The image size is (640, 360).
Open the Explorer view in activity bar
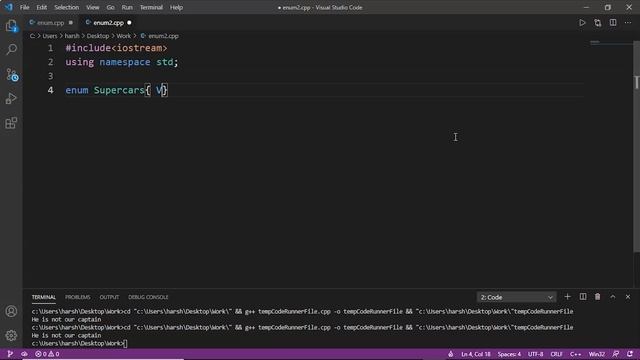[11, 26]
